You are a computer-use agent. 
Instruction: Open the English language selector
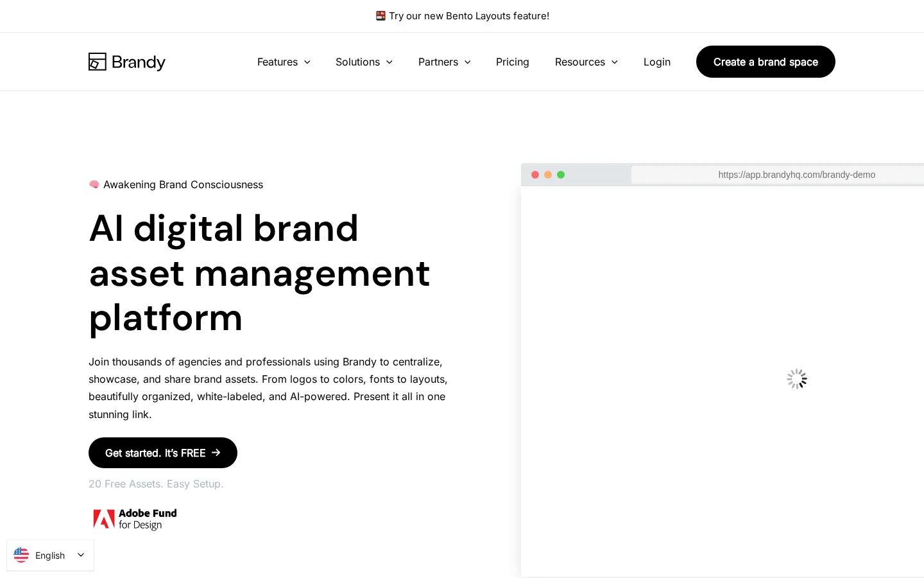click(x=50, y=556)
